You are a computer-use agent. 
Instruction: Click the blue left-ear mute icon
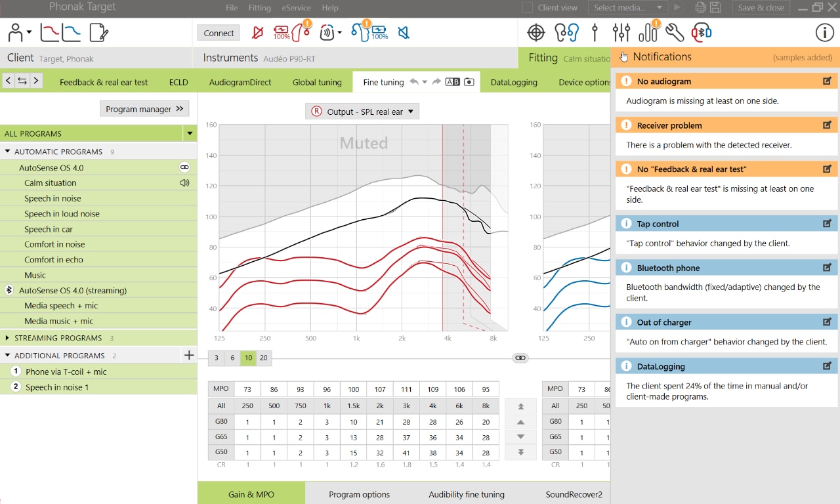pyautogui.click(x=404, y=32)
